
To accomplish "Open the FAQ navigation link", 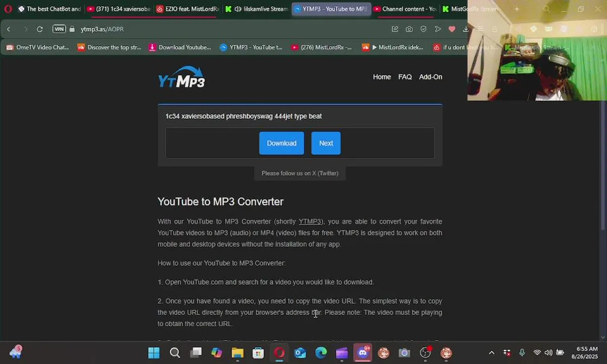I will point(405,77).
